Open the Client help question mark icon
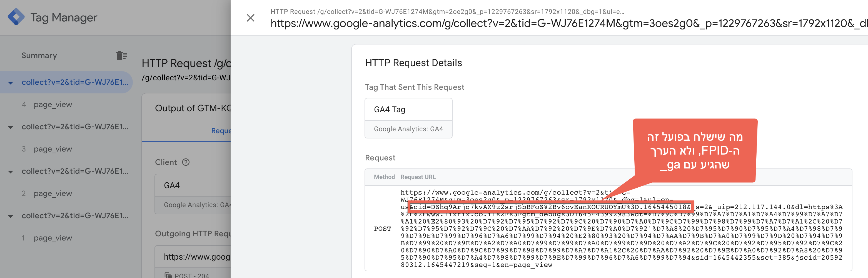Screen dimensions: 868x278 pos(186,162)
